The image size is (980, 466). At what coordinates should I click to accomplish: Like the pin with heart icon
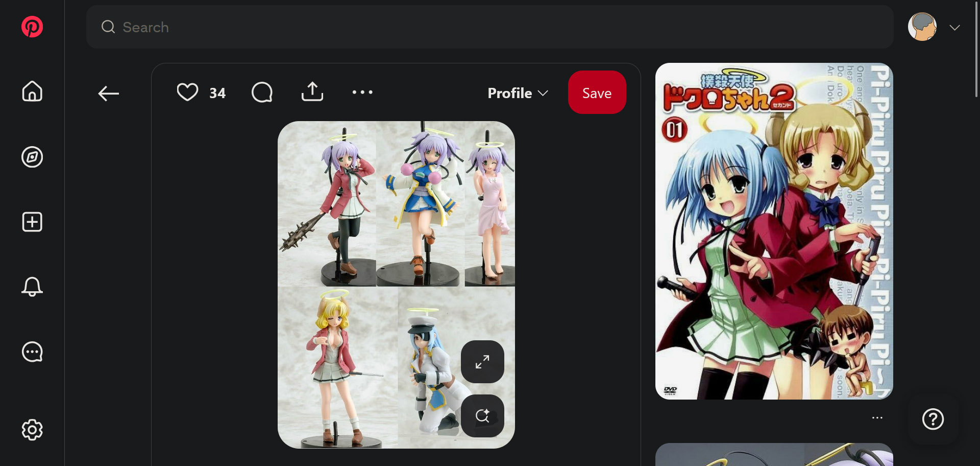[x=187, y=92]
